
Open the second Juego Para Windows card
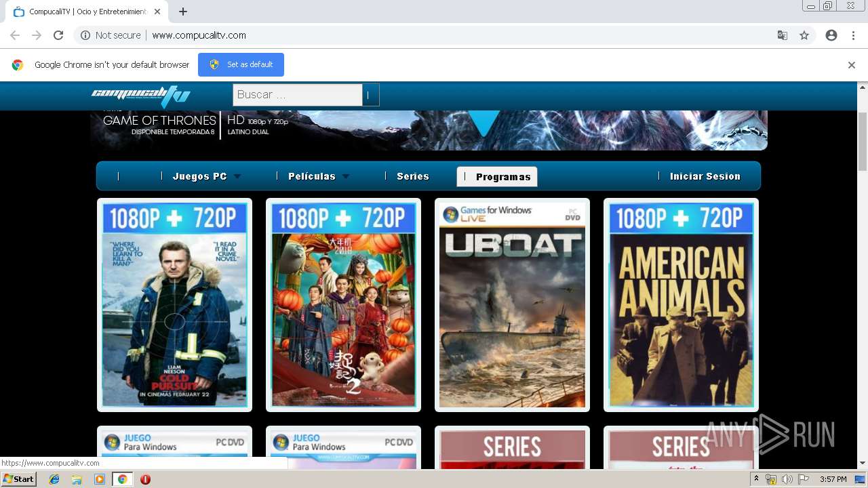(343, 447)
